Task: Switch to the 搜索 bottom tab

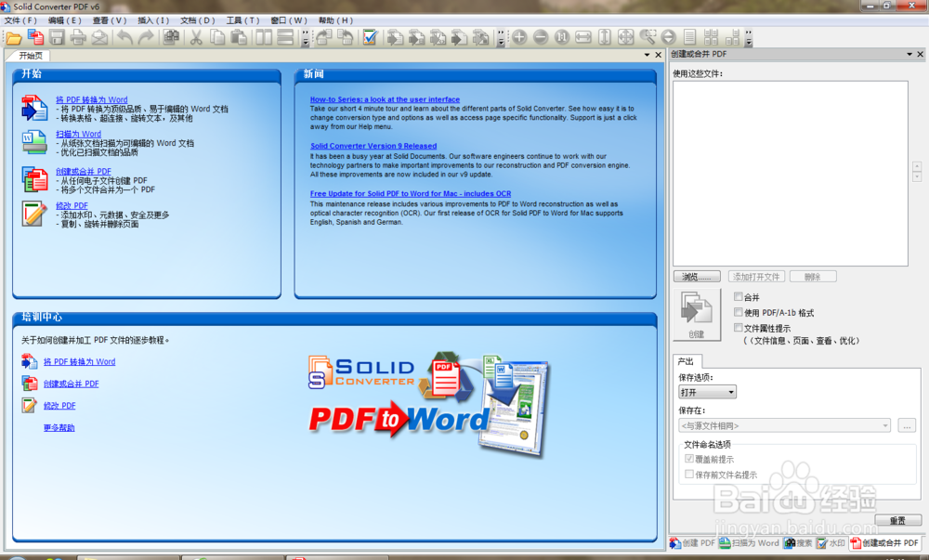Action: pos(798,543)
